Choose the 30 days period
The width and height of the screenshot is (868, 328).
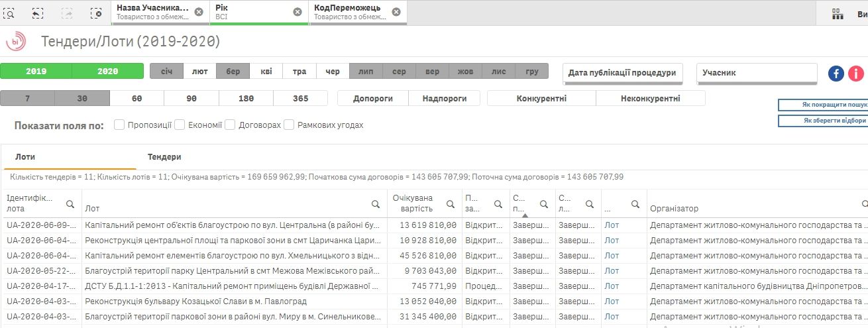82,99
